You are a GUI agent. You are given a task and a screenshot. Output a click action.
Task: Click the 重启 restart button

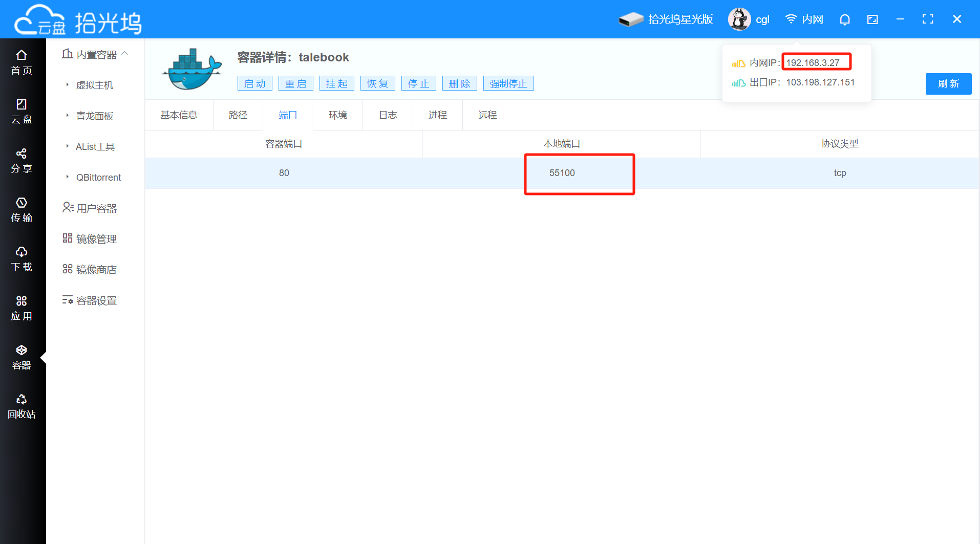(296, 83)
